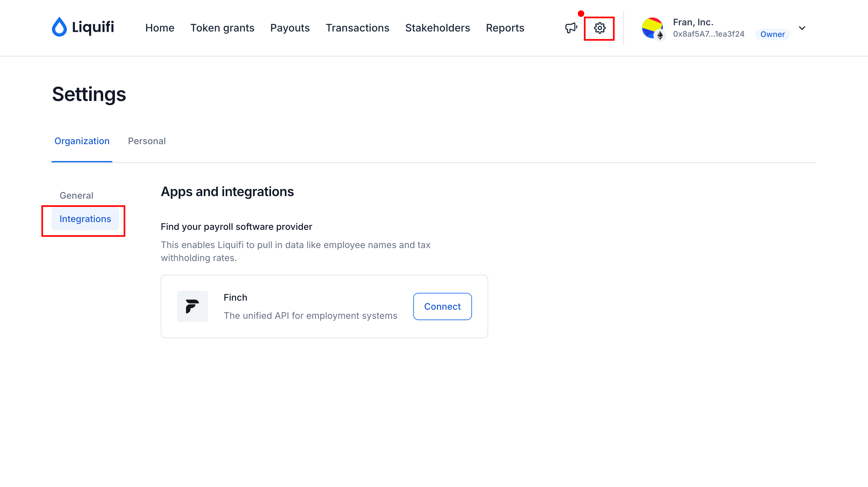Open the announcements megaphone icon
The width and height of the screenshot is (868, 487).
click(x=571, y=28)
